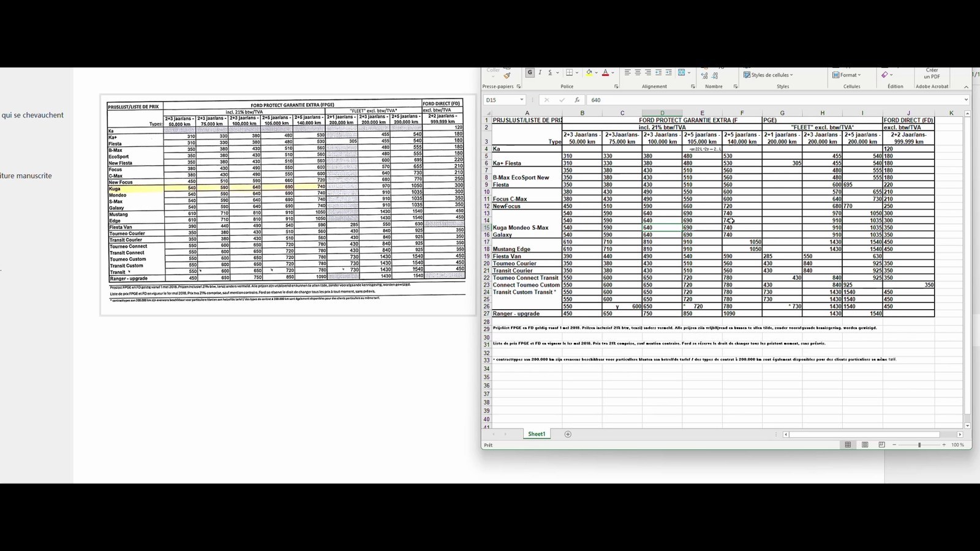Click the decrease indent icon
The height and width of the screenshot is (551, 980).
tap(658, 72)
